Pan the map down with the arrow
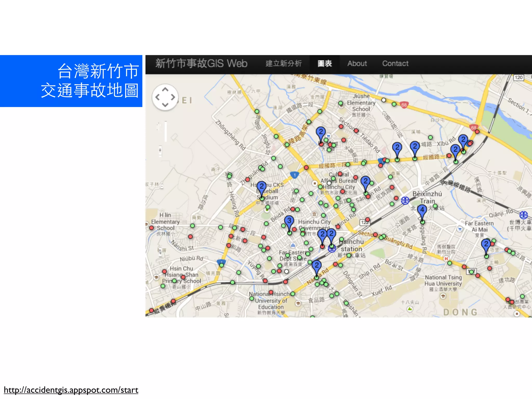Viewport: 532px width, 399px height. (165, 105)
